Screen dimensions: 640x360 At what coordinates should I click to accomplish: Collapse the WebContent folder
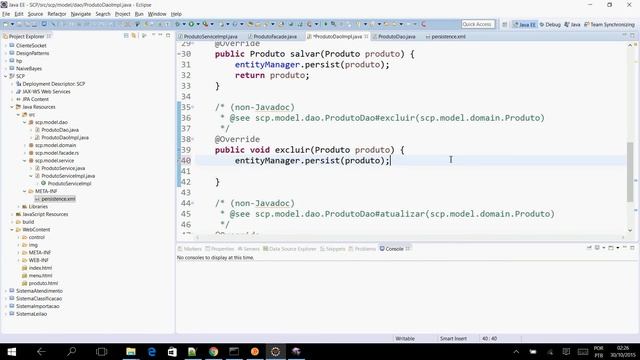point(12,230)
